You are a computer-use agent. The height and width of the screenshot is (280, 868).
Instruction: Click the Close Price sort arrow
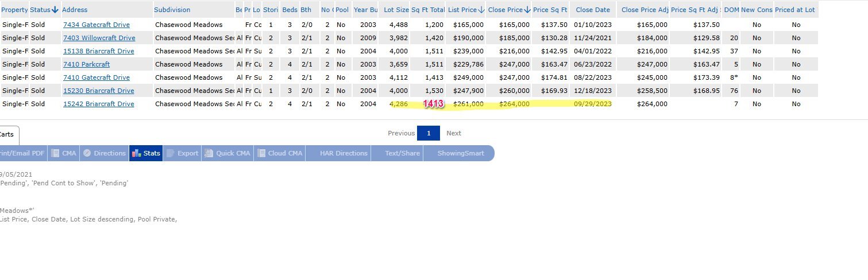click(x=527, y=10)
